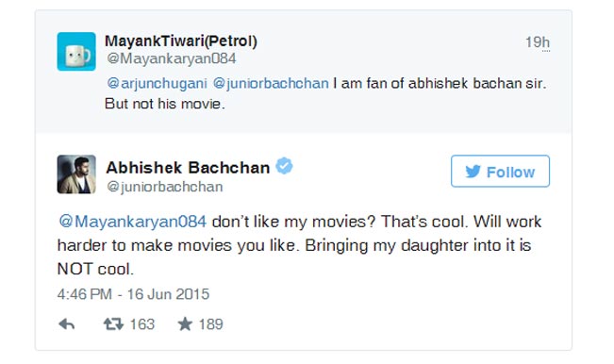Open the @juniorbachchan mention in the first tweet
The height and width of the screenshot is (364, 614).
point(271,83)
